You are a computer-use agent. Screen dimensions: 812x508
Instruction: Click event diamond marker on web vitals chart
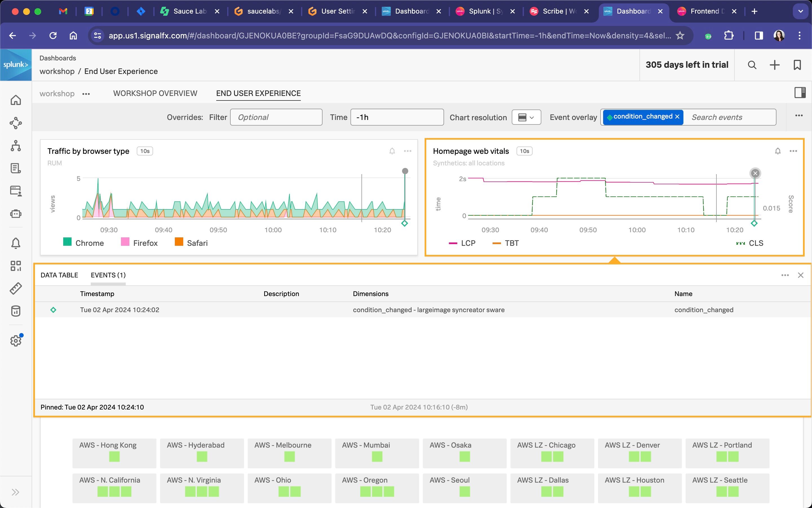(x=754, y=224)
